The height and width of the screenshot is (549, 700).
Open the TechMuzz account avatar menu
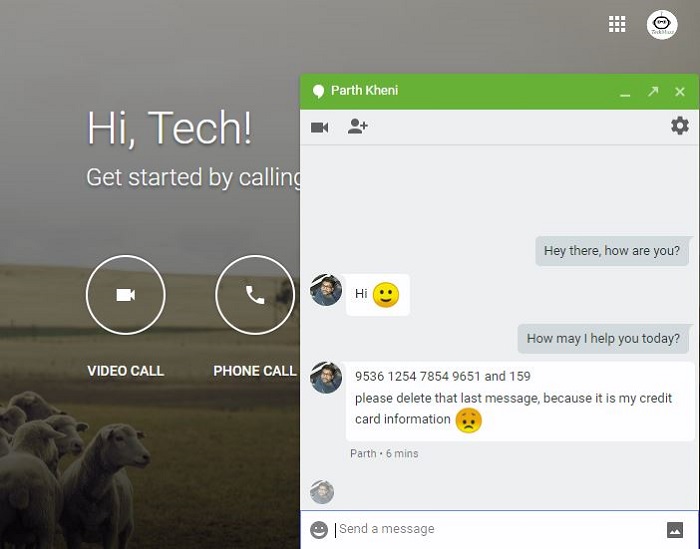662,25
